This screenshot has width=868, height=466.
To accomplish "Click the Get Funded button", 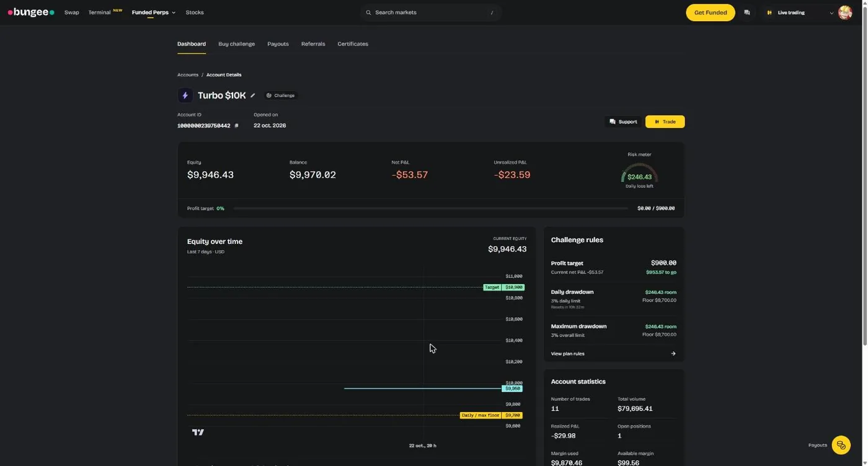I will point(711,12).
